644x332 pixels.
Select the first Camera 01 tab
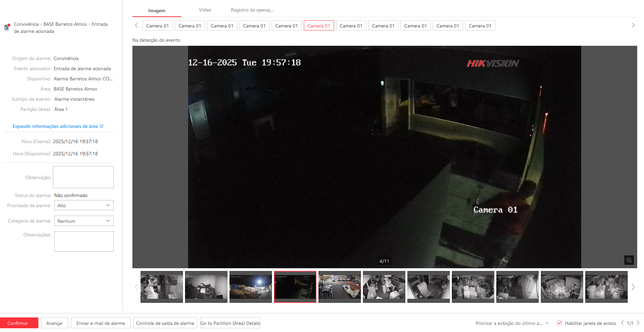[157, 26]
